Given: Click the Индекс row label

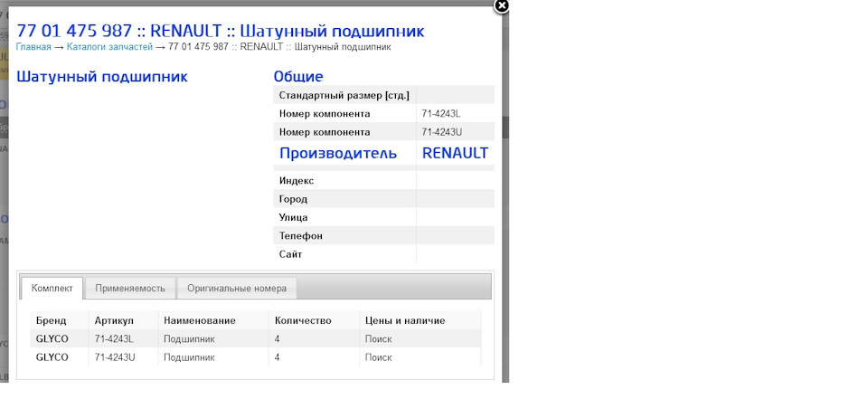Looking at the screenshot, I should [x=297, y=181].
